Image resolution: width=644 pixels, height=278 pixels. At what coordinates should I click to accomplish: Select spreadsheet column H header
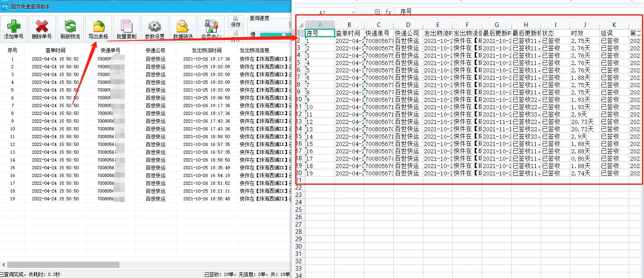[526, 25]
